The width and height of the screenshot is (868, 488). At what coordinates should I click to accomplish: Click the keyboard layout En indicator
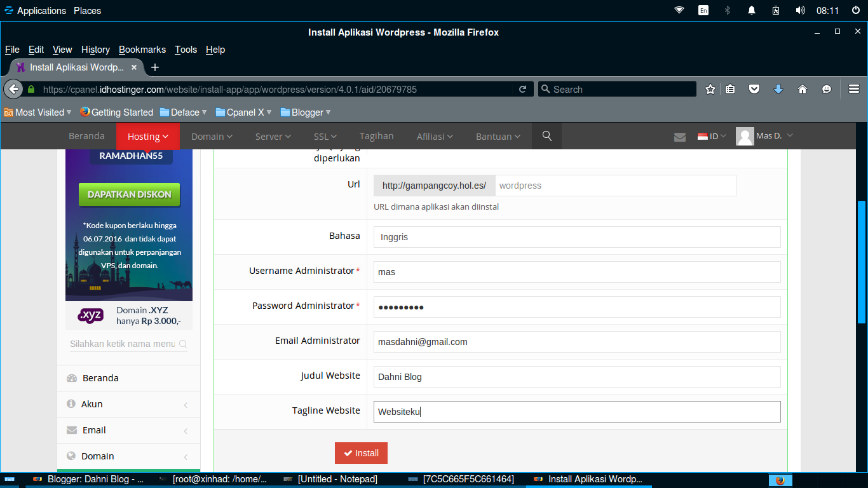click(x=703, y=10)
